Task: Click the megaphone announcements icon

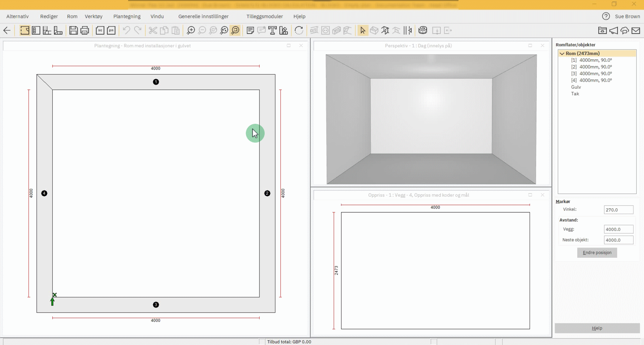Action: pos(614,30)
